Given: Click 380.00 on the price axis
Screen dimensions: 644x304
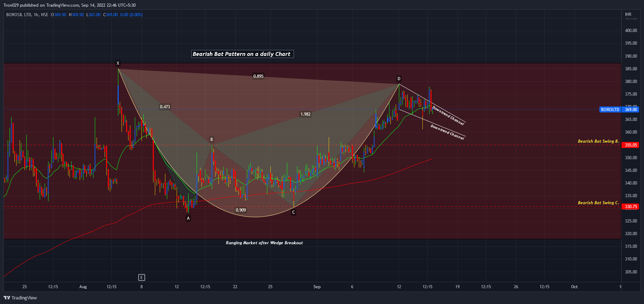Looking at the screenshot, I should 631,82.
